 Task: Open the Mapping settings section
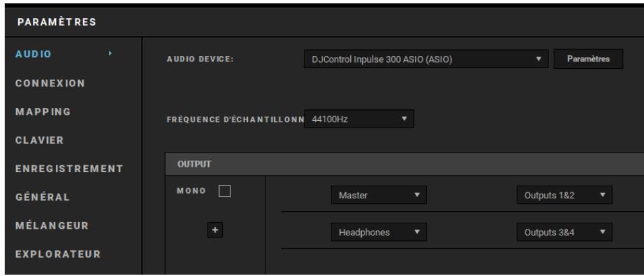click(43, 111)
